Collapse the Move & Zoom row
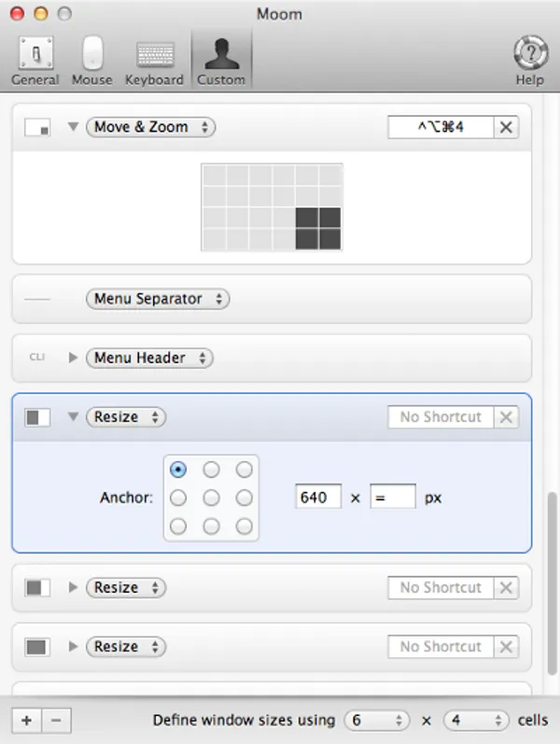Image resolution: width=560 pixels, height=744 pixels. 73,127
